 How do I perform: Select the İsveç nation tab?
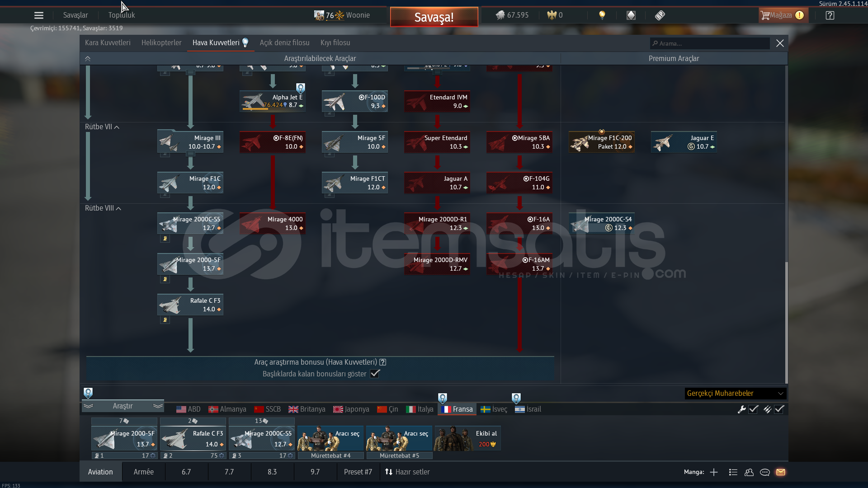(x=494, y=409)
